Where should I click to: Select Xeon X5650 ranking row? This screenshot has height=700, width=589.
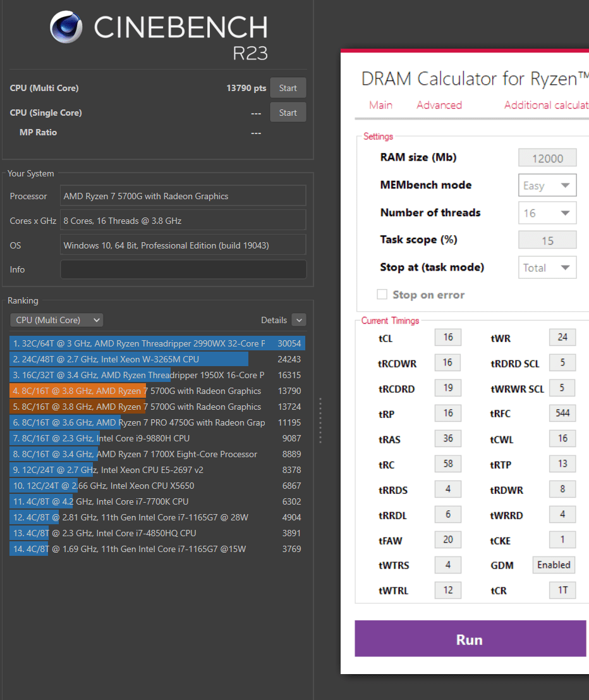pos(157,486)
